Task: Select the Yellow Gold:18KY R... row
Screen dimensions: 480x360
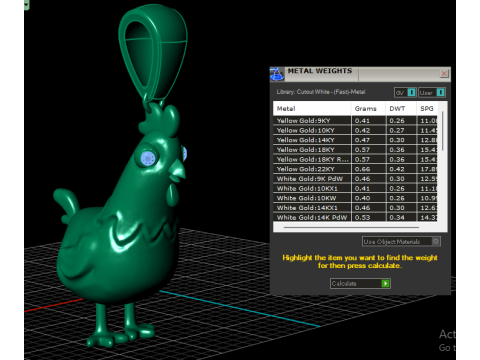Action: 355,159
